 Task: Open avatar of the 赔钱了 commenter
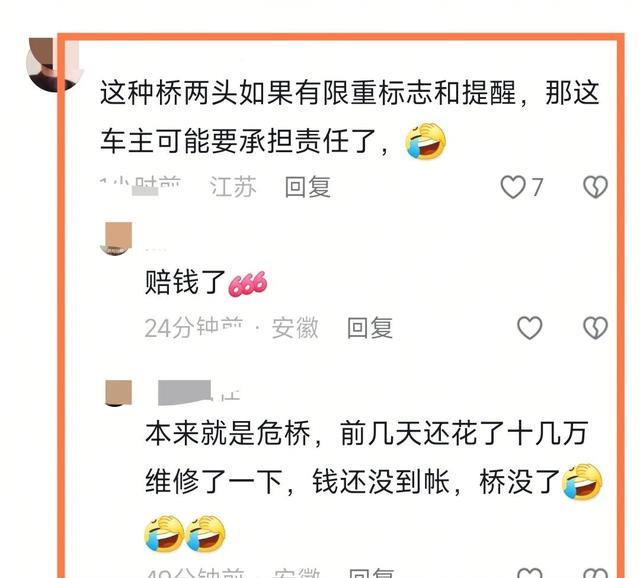116,239
